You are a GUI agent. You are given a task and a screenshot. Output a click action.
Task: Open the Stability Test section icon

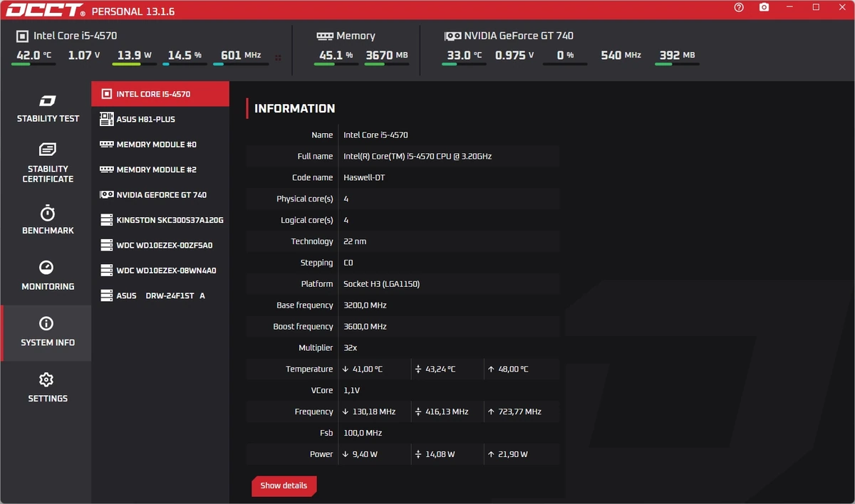coord(48,100)
